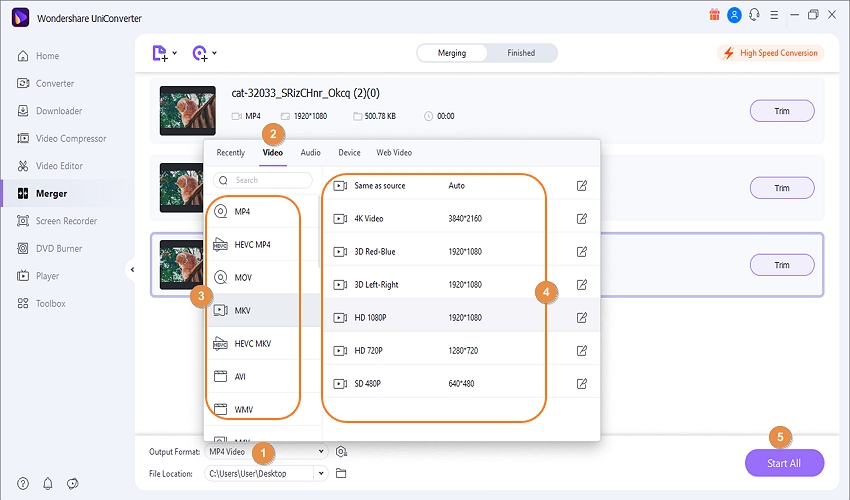Select the Audio tab
Viewport: 850px width, 500px height.
pyautogui.click(x=311, y=153)
